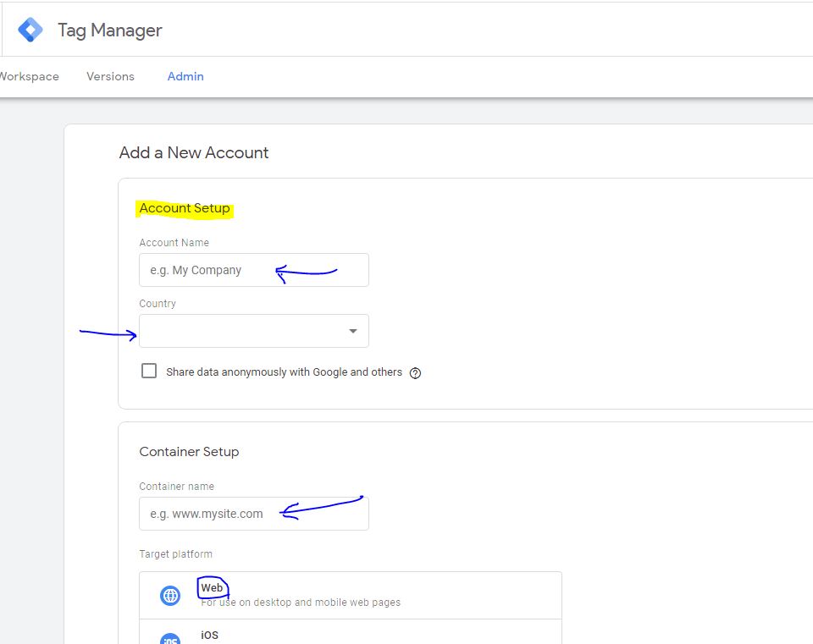Select the Web globe platform icon
This screenshot has width=813, height=644.
click(x=170, y=596)
